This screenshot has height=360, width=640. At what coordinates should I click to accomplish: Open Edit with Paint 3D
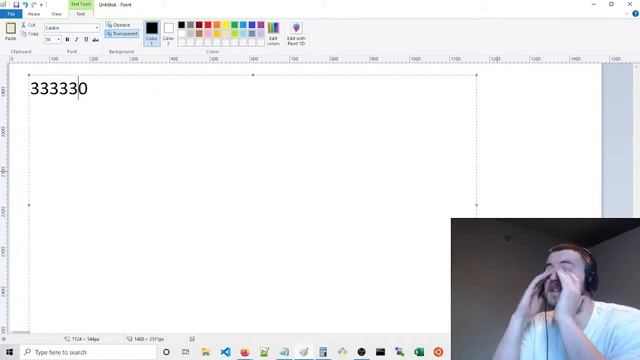pyautogui.click(x=296, y=33)
